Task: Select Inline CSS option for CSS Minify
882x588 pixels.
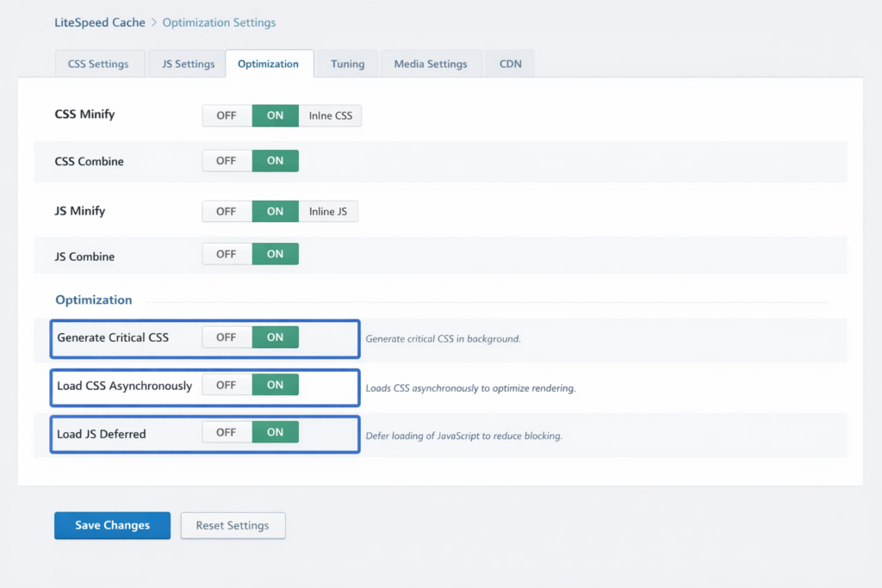Action: coord(331,115)
